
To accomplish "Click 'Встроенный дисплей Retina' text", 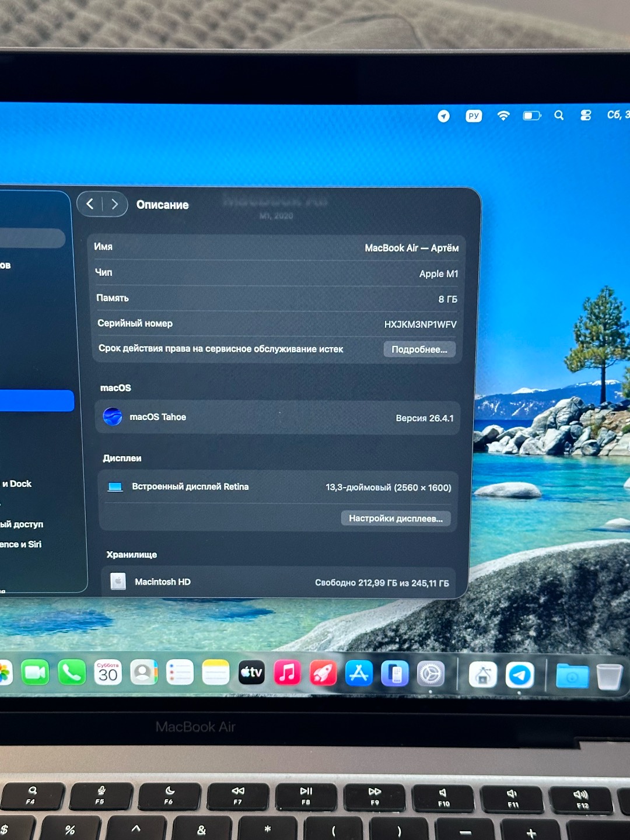I will [190, 487].
